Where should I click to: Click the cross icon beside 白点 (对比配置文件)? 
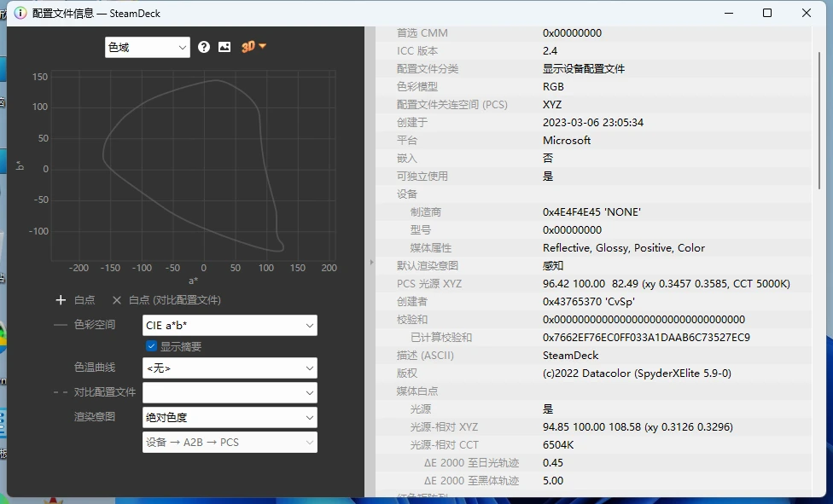coord(117,300)
